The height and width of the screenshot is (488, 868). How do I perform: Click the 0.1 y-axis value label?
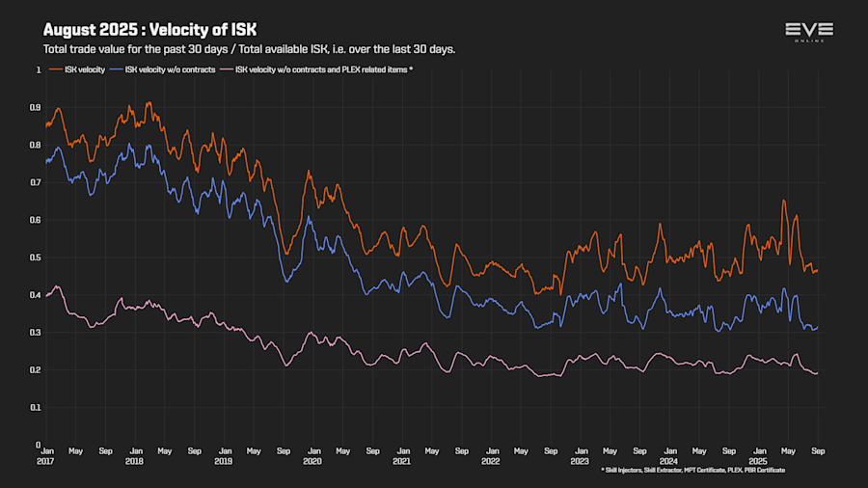[36, 408]
